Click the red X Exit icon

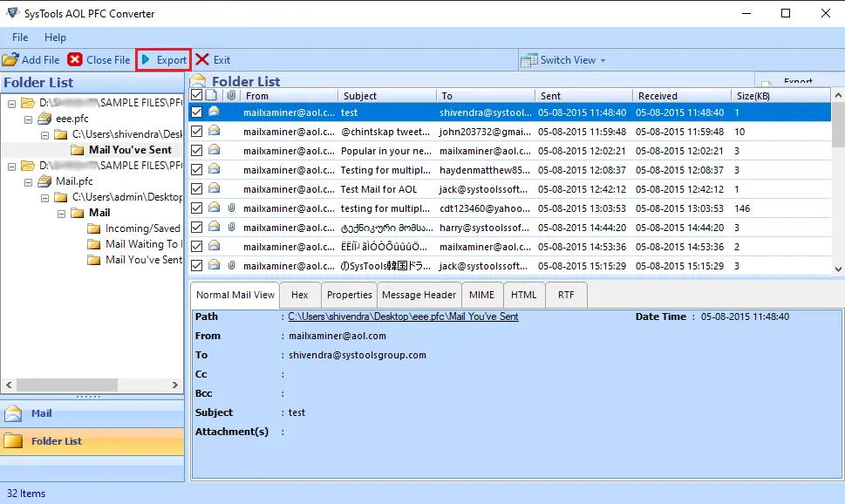point(202,60)
